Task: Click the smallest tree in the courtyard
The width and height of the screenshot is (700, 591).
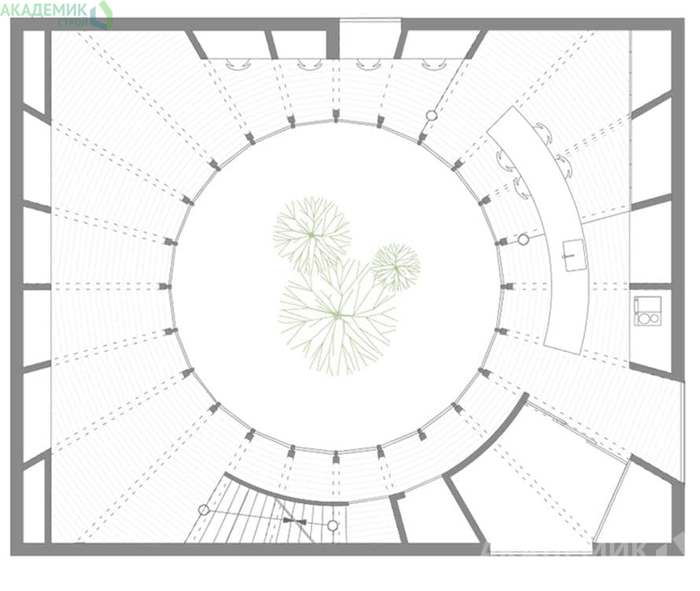Action: click(396, 267)
